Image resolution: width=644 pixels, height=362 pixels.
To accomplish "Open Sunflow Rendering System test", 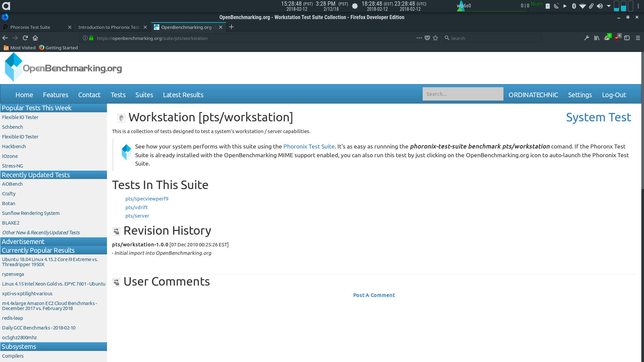I will 31,213.
